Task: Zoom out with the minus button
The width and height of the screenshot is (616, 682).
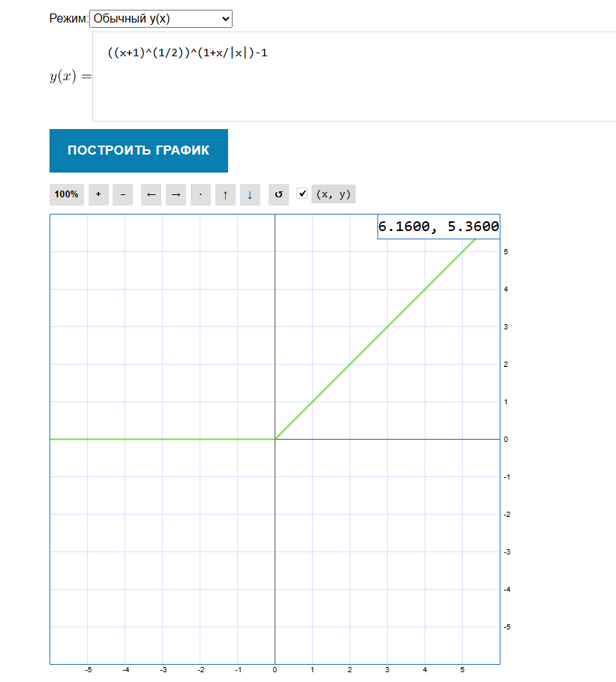Action: [123, 194]
